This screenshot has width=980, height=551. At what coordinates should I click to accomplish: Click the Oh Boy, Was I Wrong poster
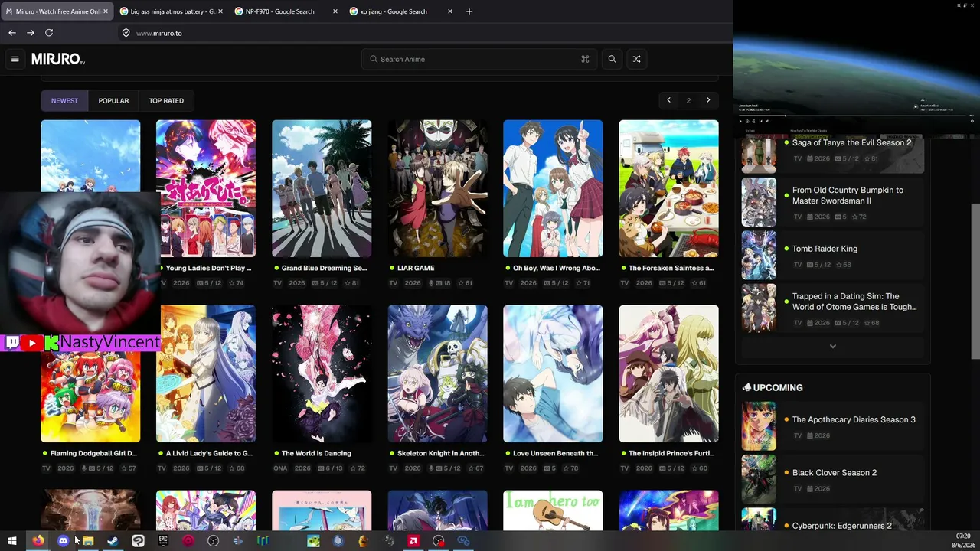[553, 188]
